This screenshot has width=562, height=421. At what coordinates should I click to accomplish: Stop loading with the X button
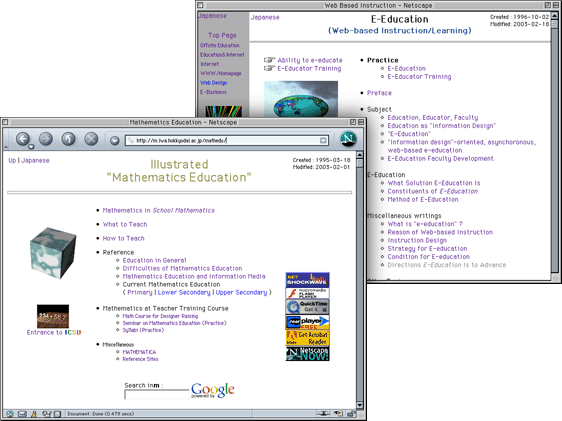[91, 139]
